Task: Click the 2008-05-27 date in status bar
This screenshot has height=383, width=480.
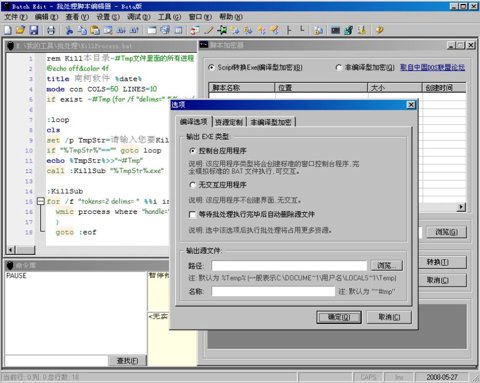Action: pyautogui.click(x=442, y=377)
